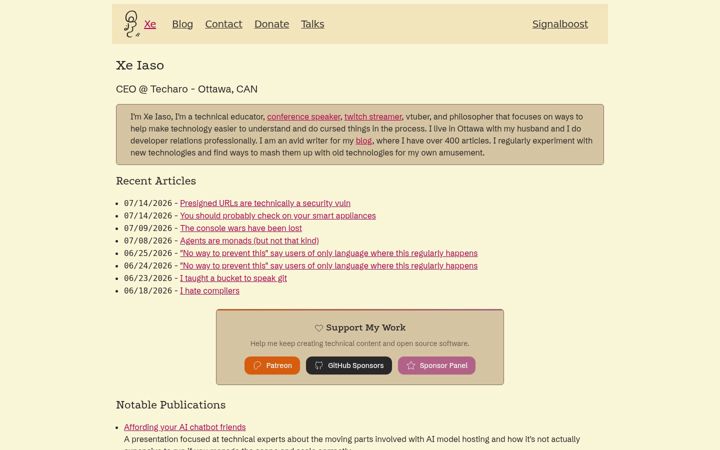Viewport: 720px width, 450px height.
Task: Open Agents are monads (but not that kind)
Action: click(249, 240)
